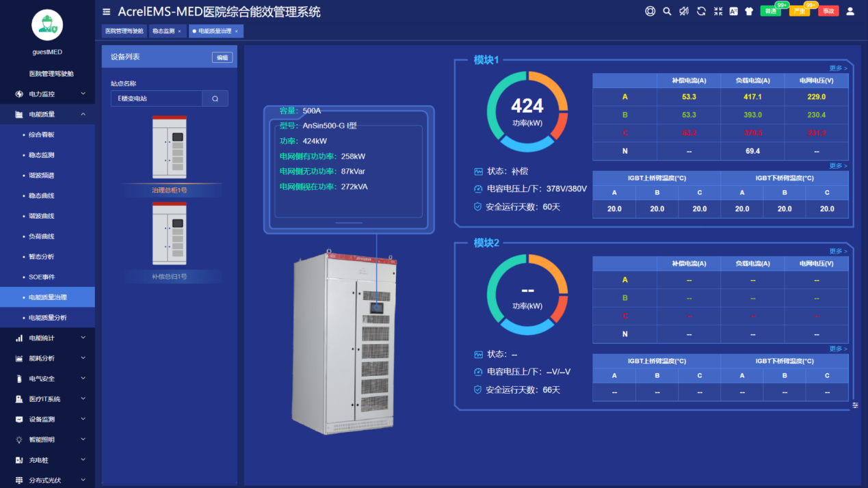Expand the 电能统计 menu chevron
This screenshot has width=868, height=488.
point(83,338)
